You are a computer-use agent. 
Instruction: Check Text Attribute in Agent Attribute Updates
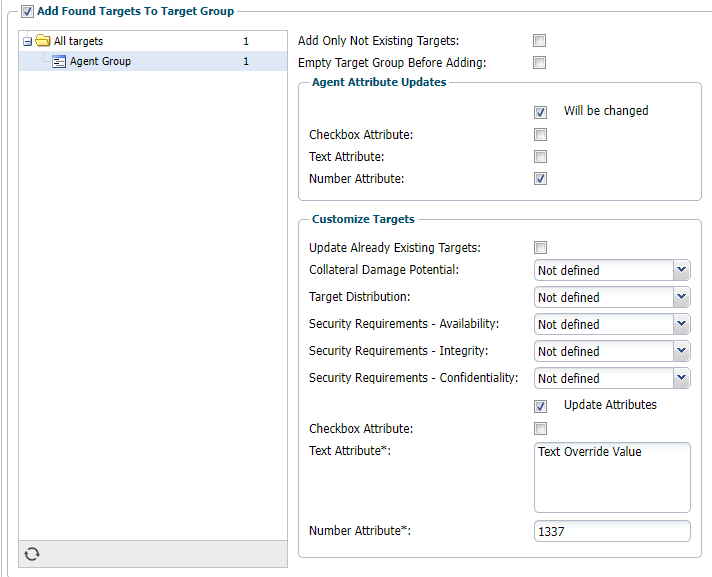540,157
